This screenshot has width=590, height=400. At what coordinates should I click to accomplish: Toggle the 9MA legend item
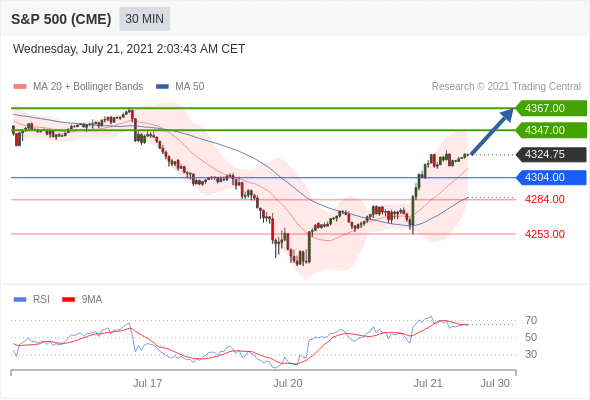coord(82,300)
